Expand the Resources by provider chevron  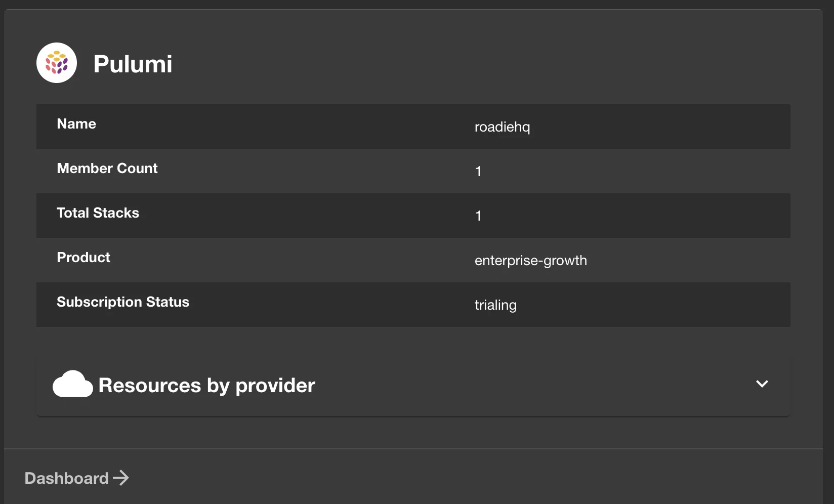pos(762,384)
